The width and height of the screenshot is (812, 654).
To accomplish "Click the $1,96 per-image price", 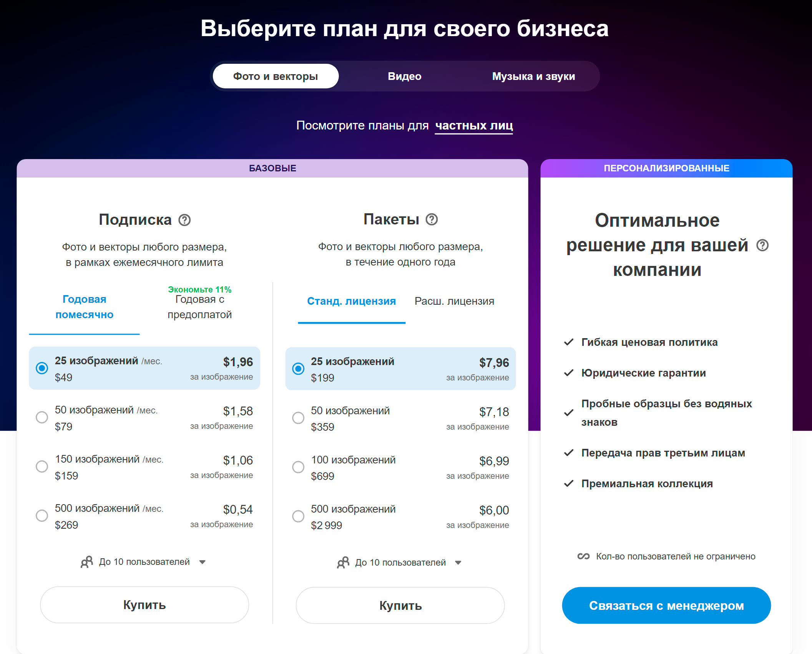I will point(238,362).
